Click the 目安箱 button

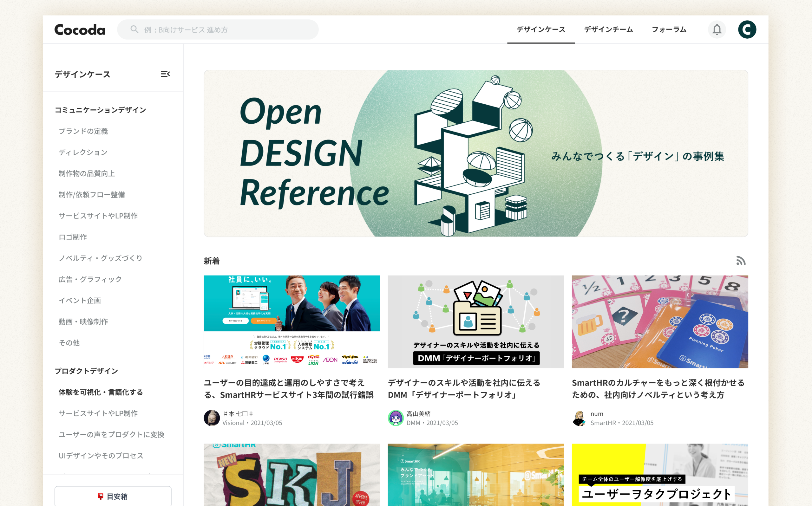tap(113, 496)
